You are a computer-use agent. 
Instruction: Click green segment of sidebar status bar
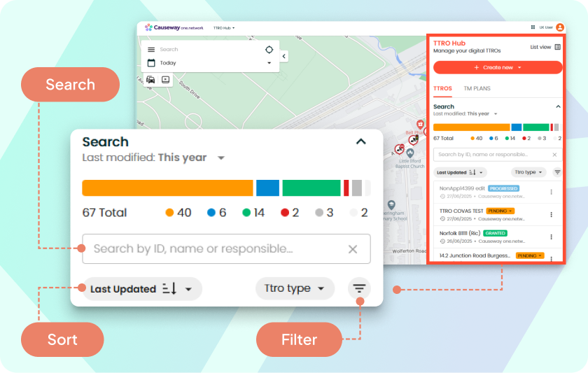[x=536, y=127]
